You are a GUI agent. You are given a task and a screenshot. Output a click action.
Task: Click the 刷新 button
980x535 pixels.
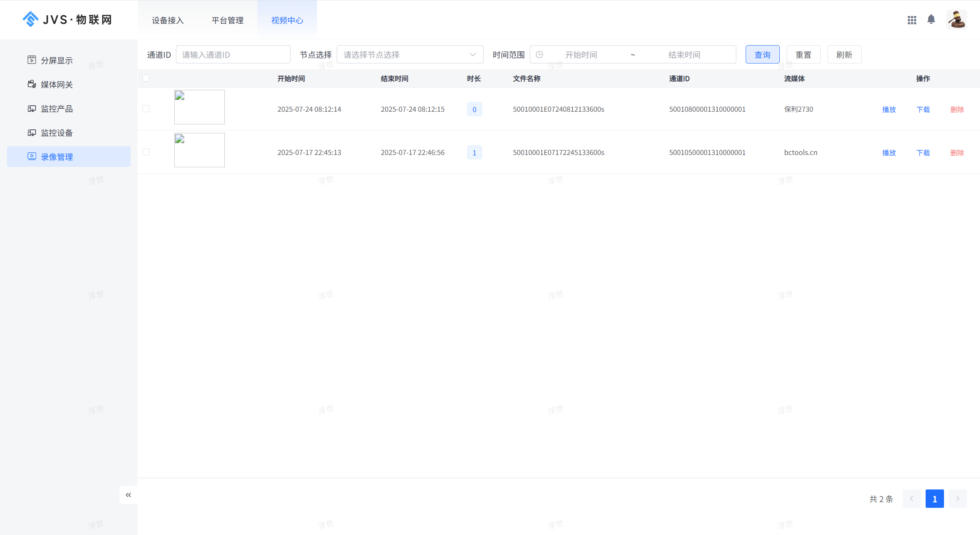click(x=844, y=54)
